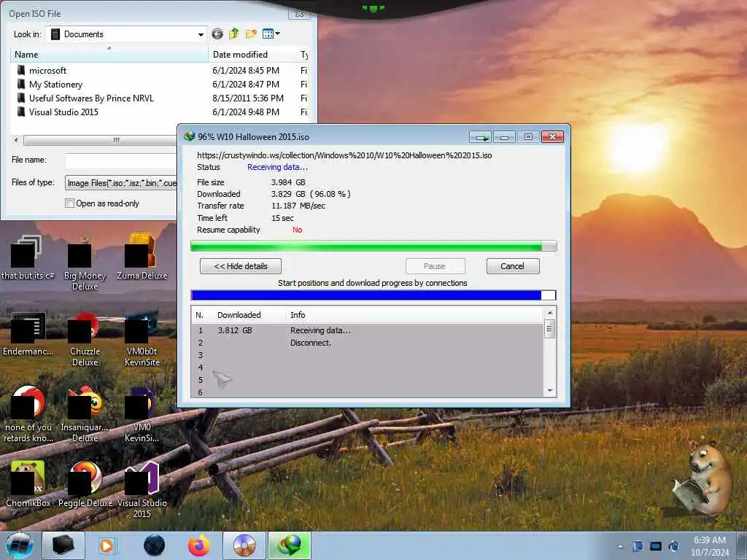
Task: Select the Visual Studio 2015 folder
Action: [63, 112]
